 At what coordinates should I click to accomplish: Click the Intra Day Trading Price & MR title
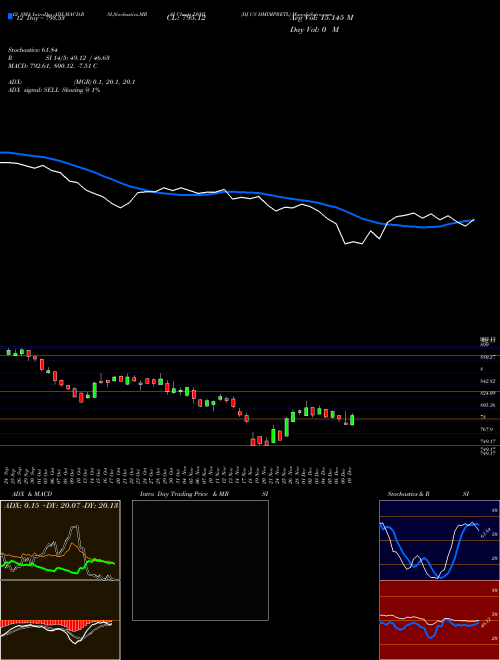[x=185, y=494]
